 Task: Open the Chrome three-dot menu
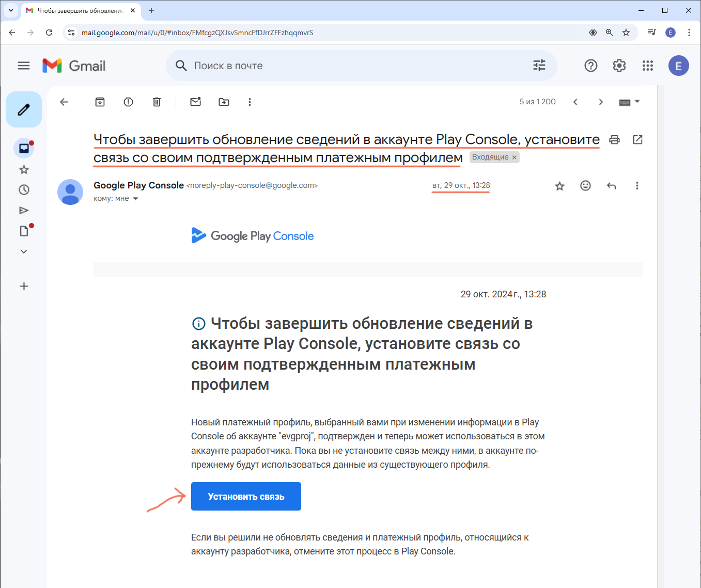pos(689,33)
